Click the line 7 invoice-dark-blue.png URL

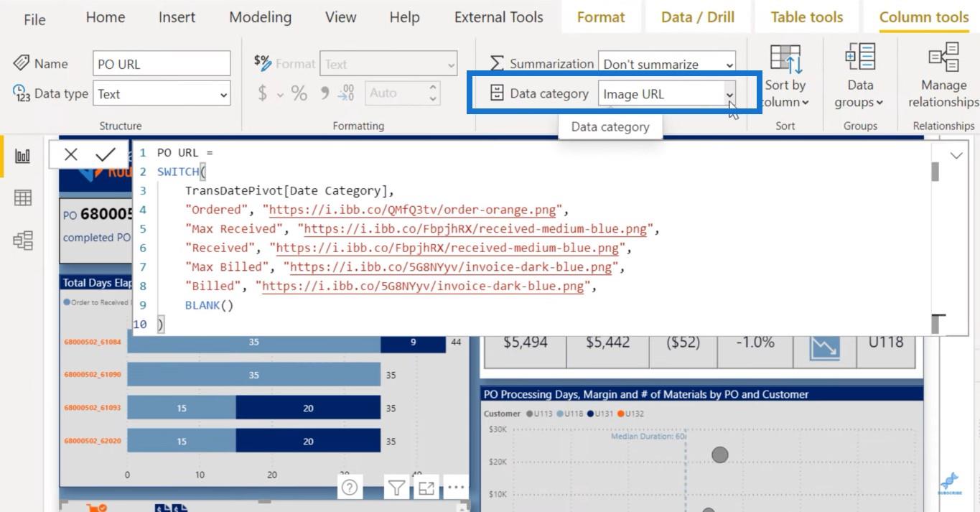pos(451,267)
